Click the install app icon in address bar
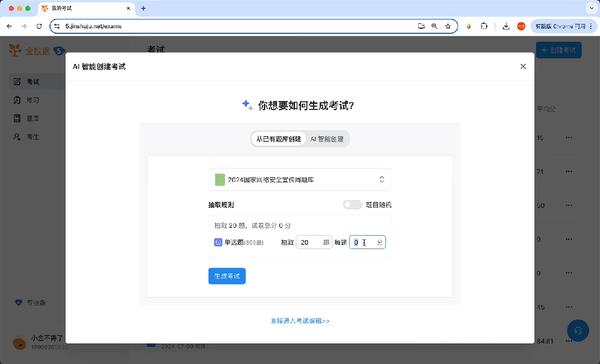600x364 pixels. click(x=421, y=26)
